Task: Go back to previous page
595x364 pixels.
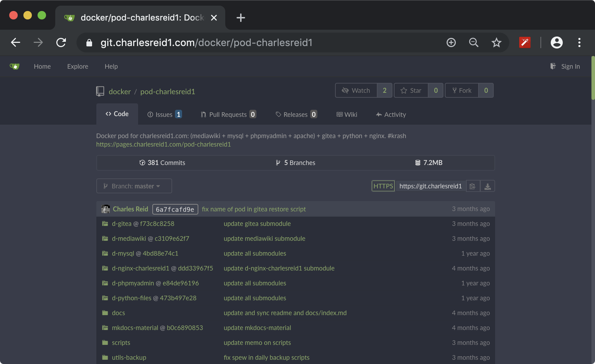Action: (x=16, y=42)
